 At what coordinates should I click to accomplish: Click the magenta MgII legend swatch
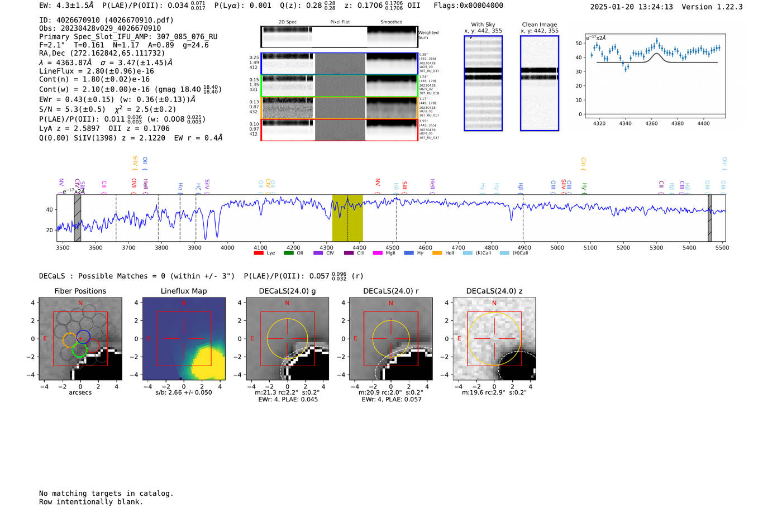(x=378, y=253)
